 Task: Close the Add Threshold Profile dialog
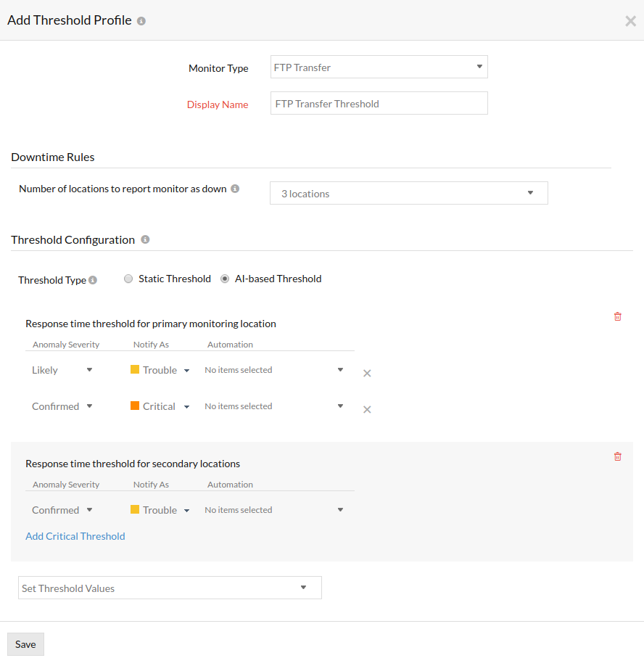tap(630, 20)
